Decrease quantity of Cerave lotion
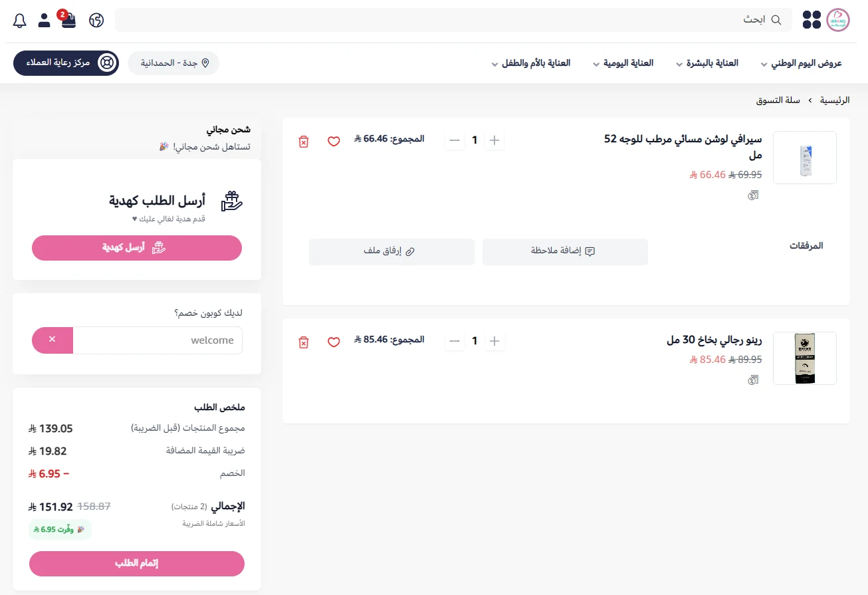The width and height of the screenshot is (868, 595). pyautogui.click(x=455, y=140)
